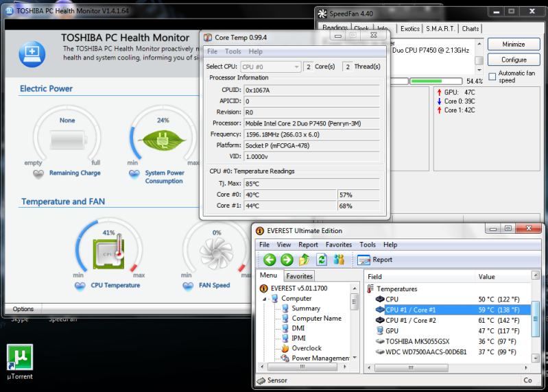
Task: Toggle Automatic fan speed checkbox
Action: (x=492, y=77)
